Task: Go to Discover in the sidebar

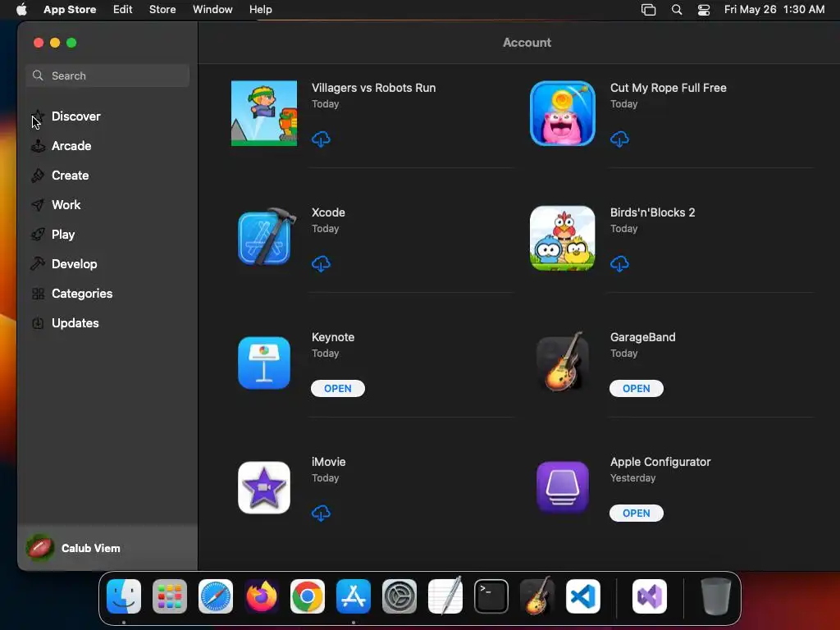Action: point(107,116)
